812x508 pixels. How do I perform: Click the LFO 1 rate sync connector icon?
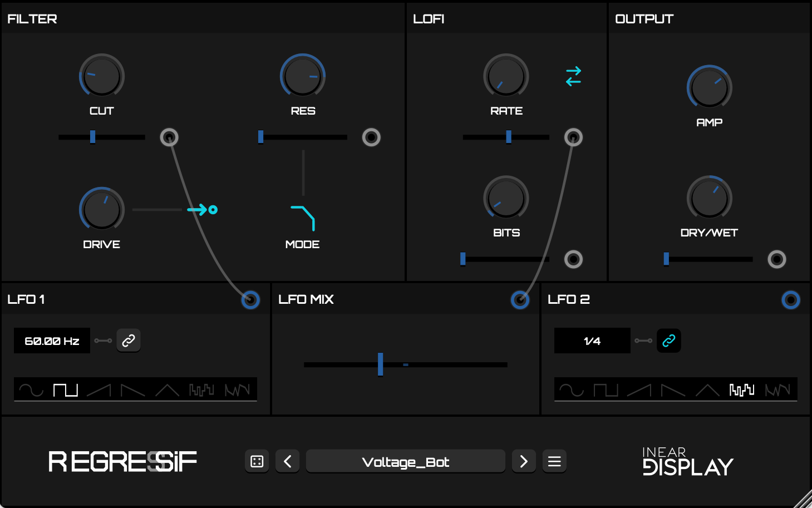point(103,341)
